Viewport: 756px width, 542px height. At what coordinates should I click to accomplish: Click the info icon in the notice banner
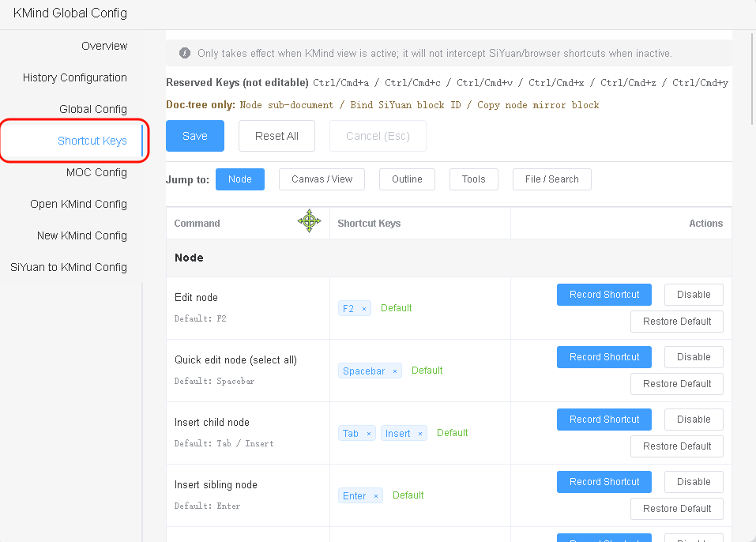[185, 53]
